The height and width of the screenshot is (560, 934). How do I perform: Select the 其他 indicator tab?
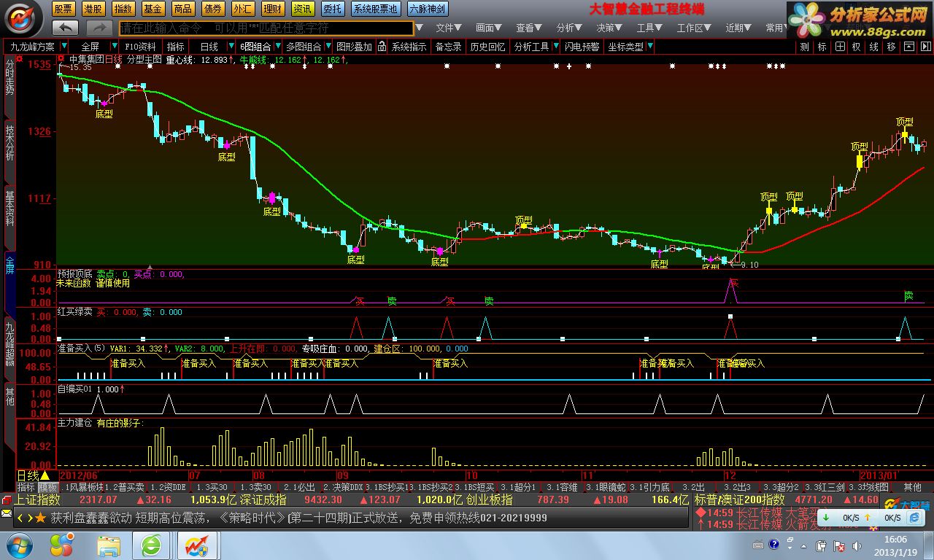(913, 487)
